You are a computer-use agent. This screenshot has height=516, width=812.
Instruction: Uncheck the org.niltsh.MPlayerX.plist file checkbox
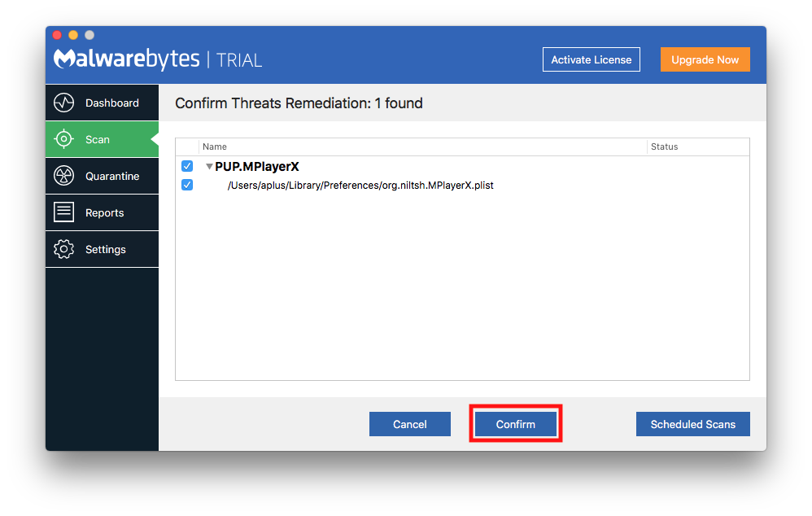click(187, 185)
